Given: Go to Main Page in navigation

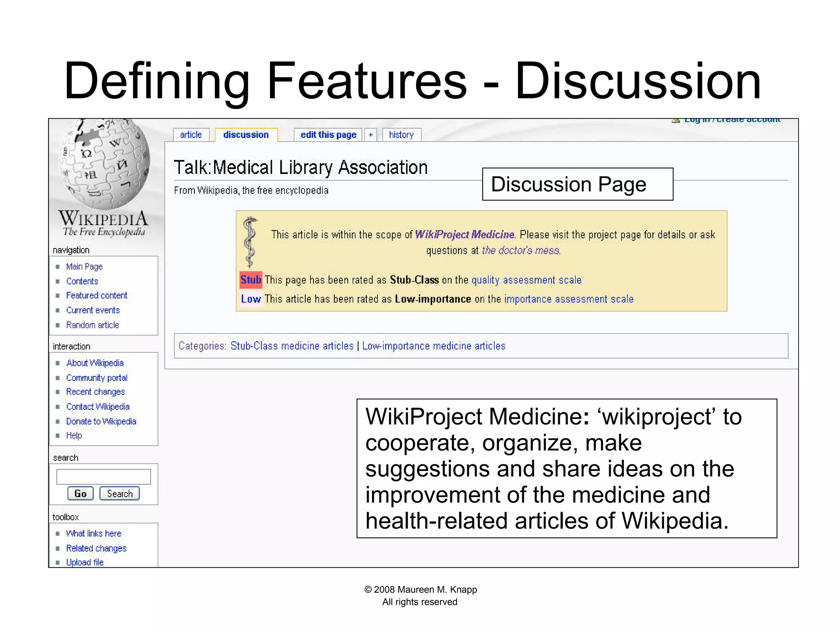Looking at the screenshot, I should tap(84, 267).
